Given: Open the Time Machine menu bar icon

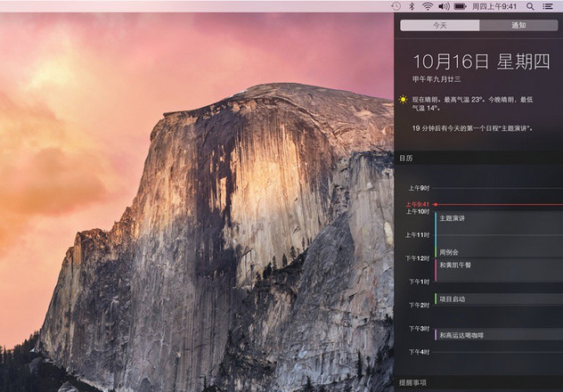Looking at the screenshot, I should point(396,6).
